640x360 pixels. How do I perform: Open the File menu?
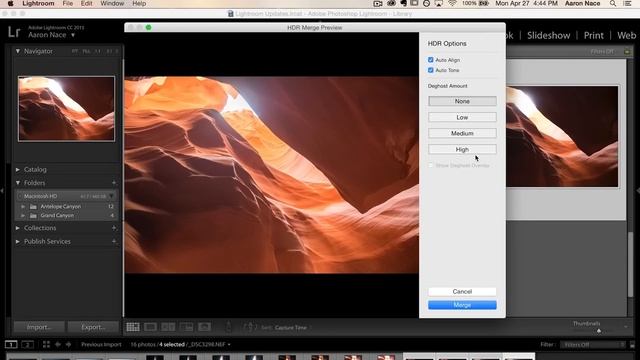[68, 4]
